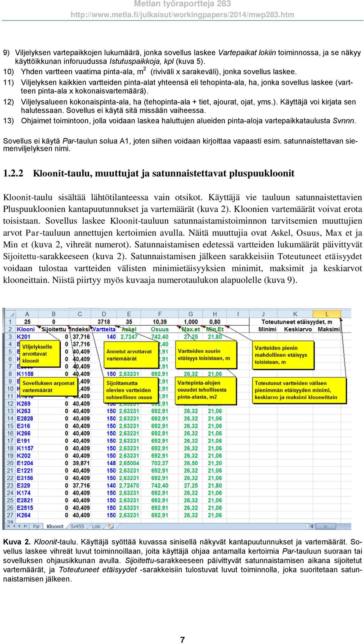
Task: Select column C header
Action: click(80, 314)
